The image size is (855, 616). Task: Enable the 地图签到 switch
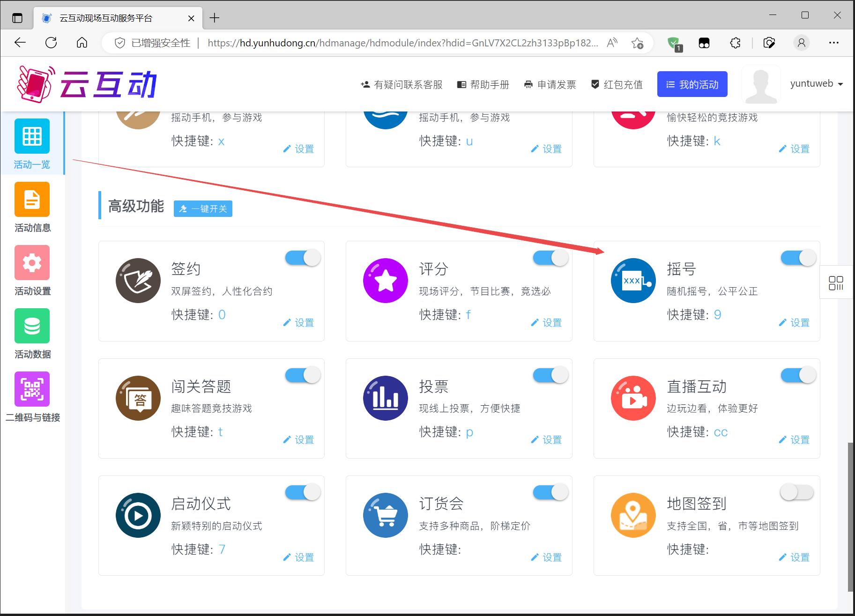click(797, 492)
